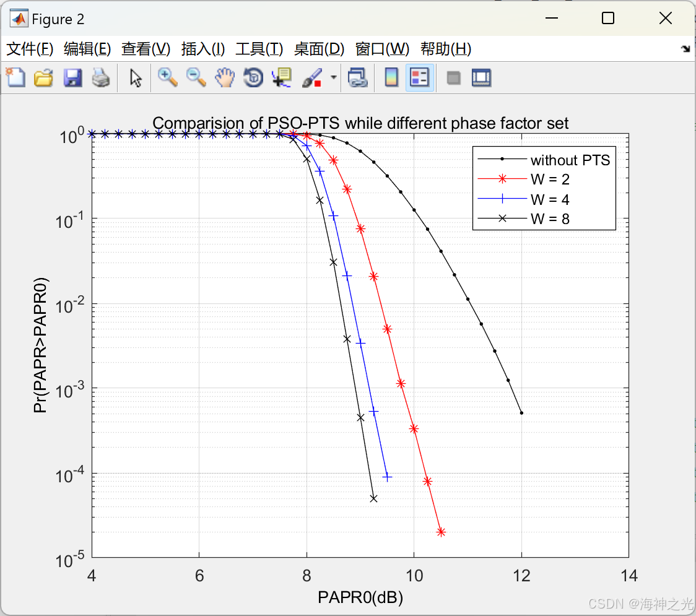The height and width of the screenshot is (616, 696).
Task: Click the without-PTS endpoint near x=12
Action: (x=521, y=413)
